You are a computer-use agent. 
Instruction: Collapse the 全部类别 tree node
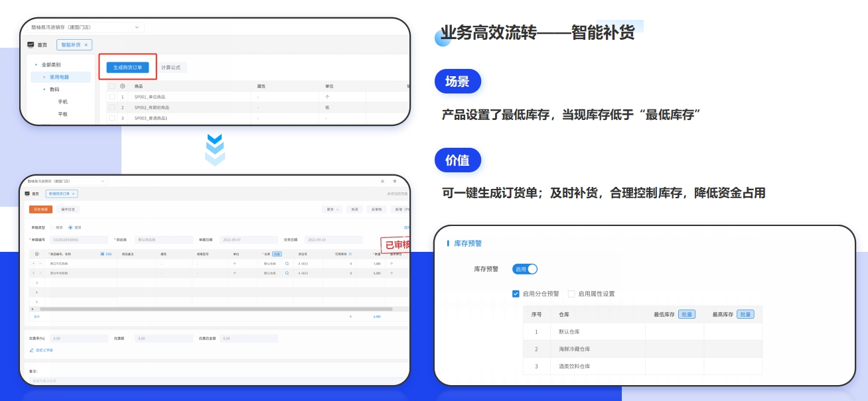(36, 65)
